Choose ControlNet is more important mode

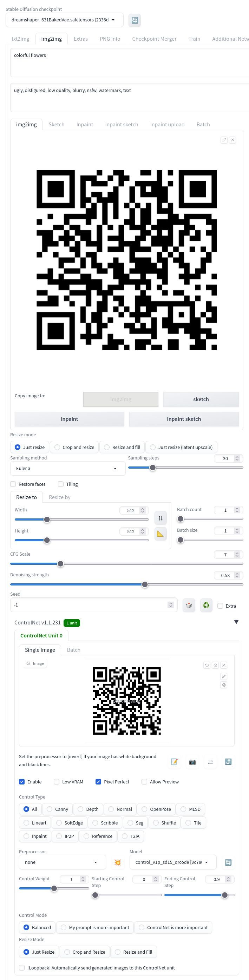173,927
